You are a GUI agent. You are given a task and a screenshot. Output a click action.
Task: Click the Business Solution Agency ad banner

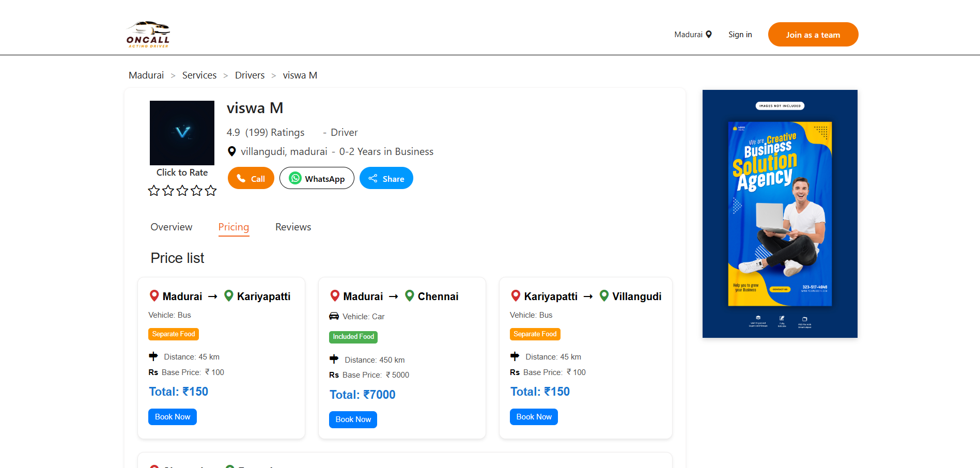(x=780, y=214)
